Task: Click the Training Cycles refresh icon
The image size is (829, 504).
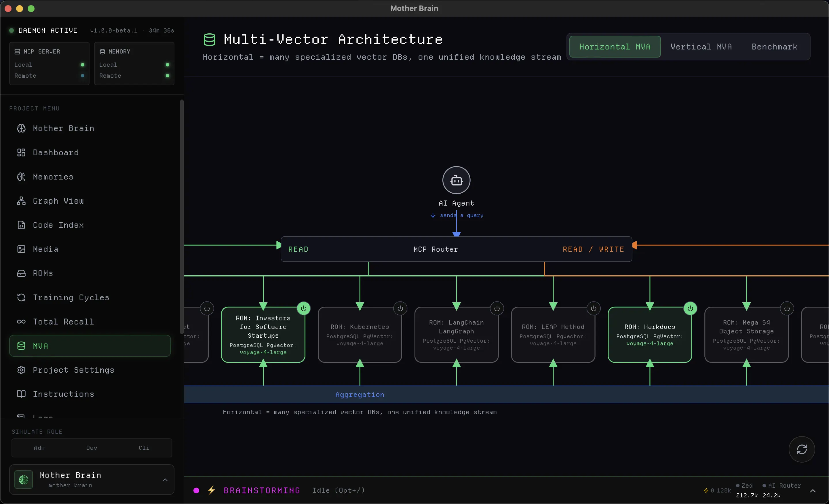Action: click(x=21, y=297)
